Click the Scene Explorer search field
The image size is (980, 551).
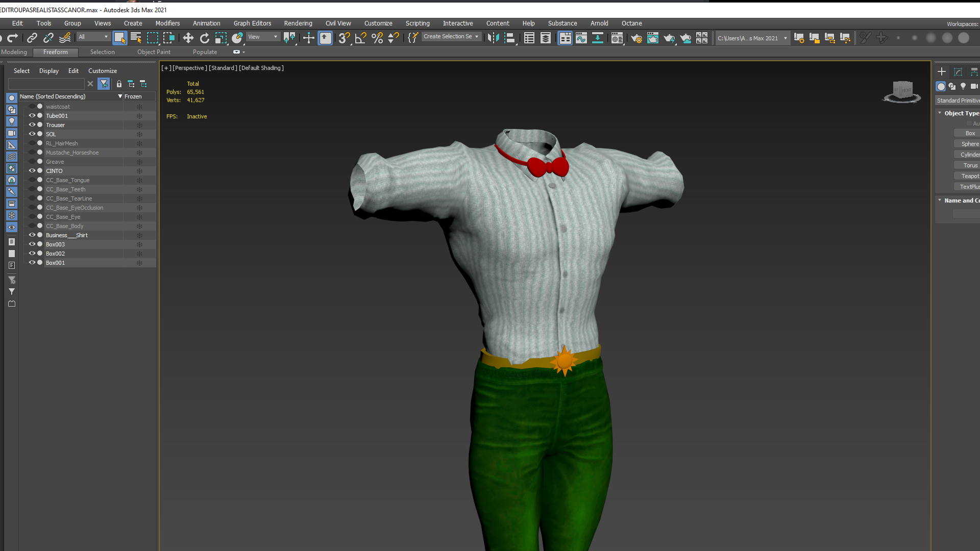click(x=46, y=84)
